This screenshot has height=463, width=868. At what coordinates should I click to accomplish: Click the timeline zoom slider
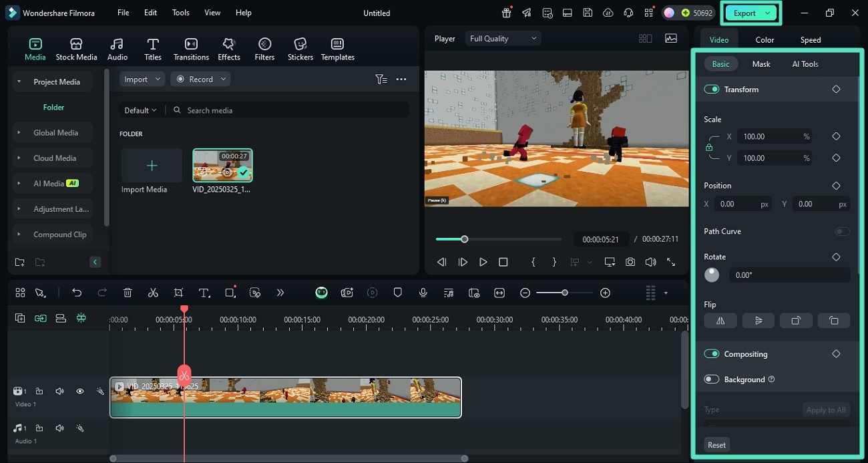click(565, 293)
